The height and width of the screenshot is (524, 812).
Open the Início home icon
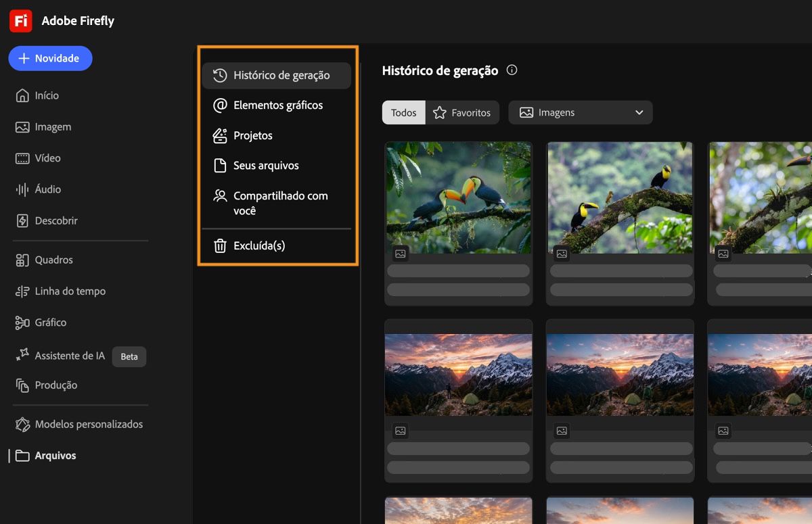22,95
